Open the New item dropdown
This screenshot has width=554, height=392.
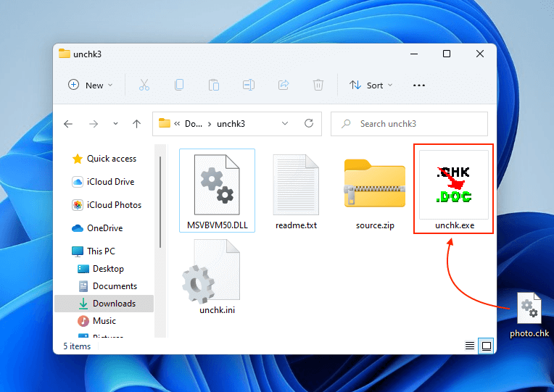pyautogui.click(x=91, y=85)
